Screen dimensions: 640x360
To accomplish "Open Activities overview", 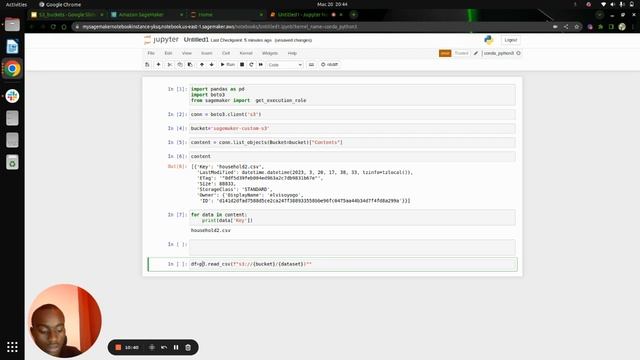I will [x=16, y=4].
